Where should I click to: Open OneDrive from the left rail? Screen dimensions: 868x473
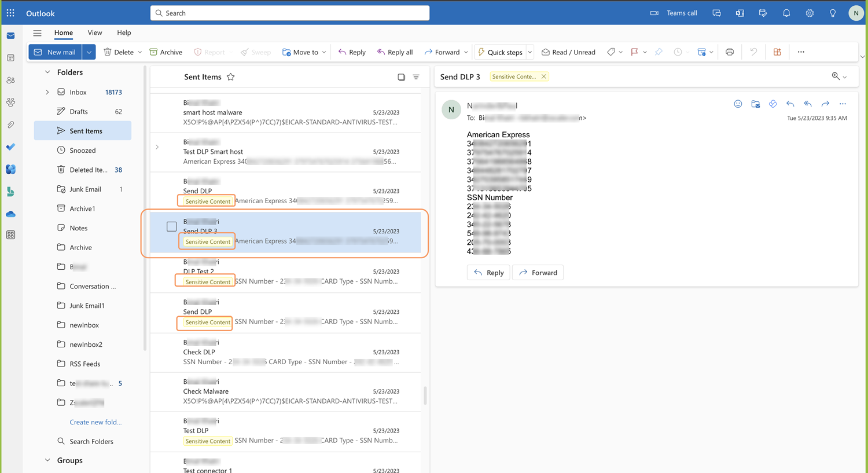coord(10,214)
